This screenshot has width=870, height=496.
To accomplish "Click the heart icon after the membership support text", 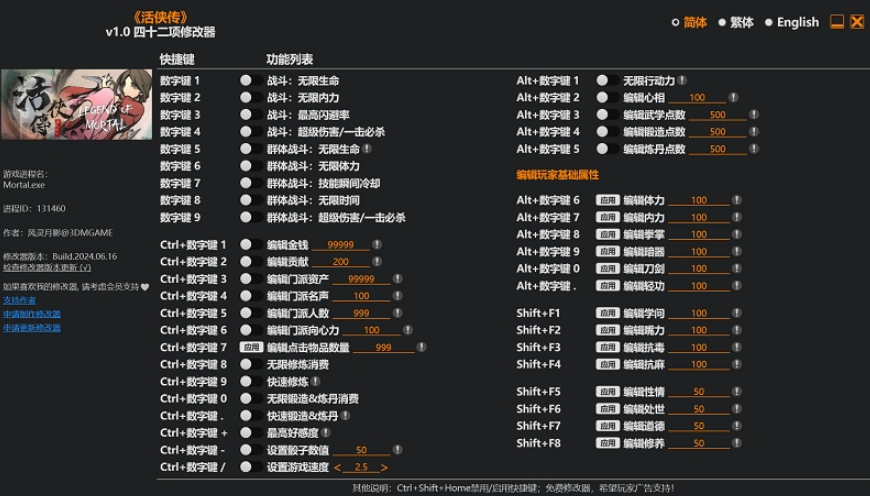I will [x=145, y=287].
